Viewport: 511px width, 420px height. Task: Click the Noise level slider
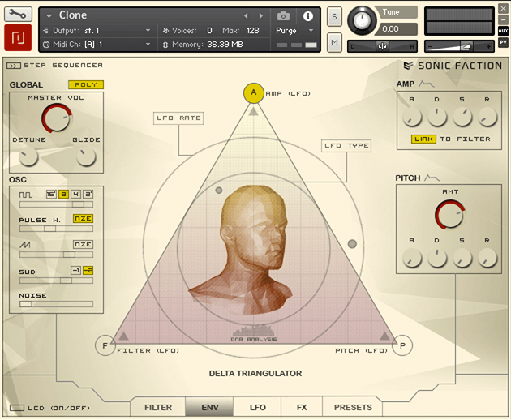coord(56,305)
